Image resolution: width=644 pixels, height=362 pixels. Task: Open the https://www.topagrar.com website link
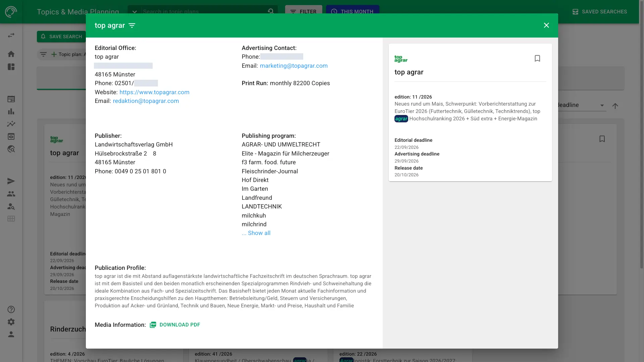(154, 92)
